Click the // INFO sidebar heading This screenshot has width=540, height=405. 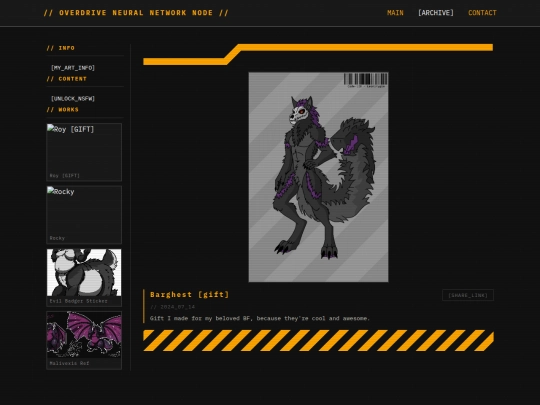(x=61, y=48)
